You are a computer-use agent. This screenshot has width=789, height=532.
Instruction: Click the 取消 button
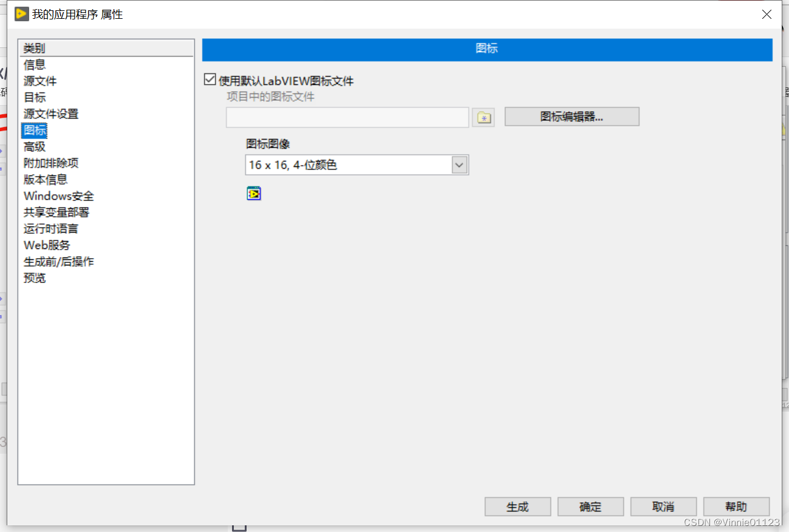[663, 506]
